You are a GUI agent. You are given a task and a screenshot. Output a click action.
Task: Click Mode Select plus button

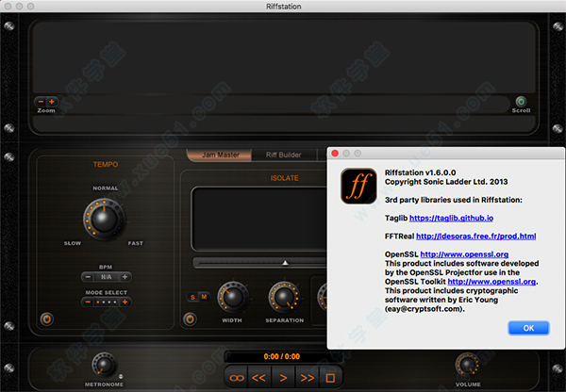click(125, 302)
